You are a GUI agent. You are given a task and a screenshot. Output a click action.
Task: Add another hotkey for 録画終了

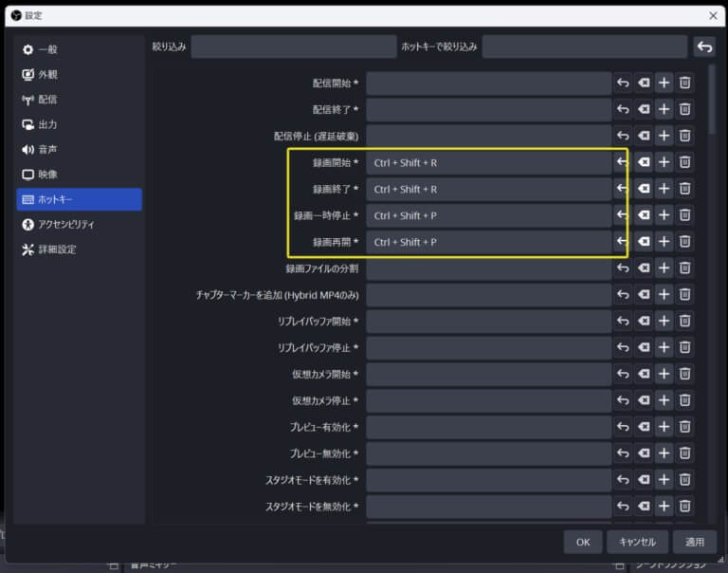pyautogui.click(x=664, y=189)
